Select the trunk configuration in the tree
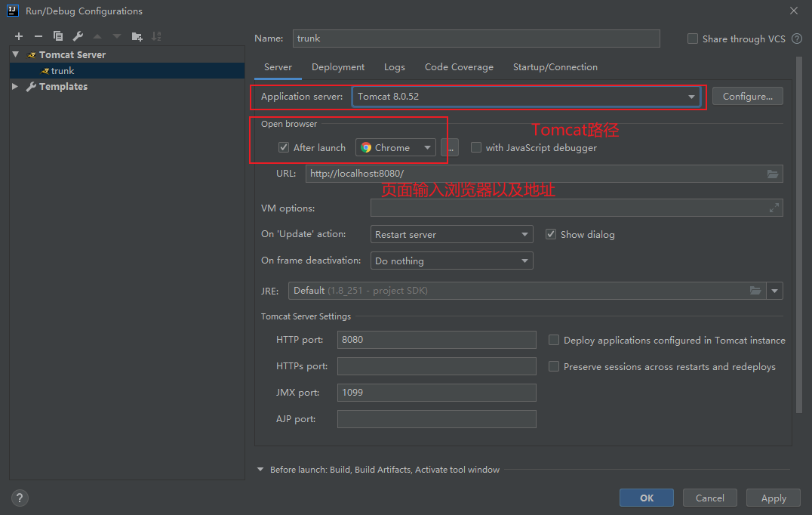The width and height of the screenshot is (812, 515). (x=127, y=70)
